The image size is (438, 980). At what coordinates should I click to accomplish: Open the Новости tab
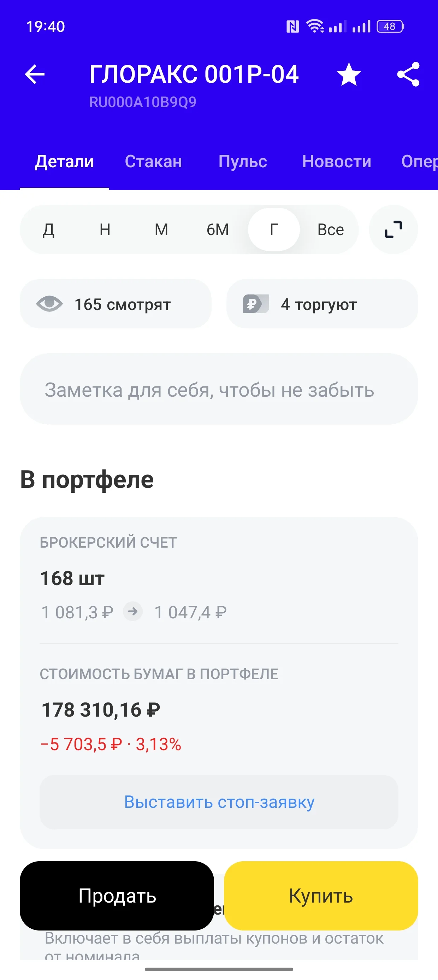(x=337, y=161)
